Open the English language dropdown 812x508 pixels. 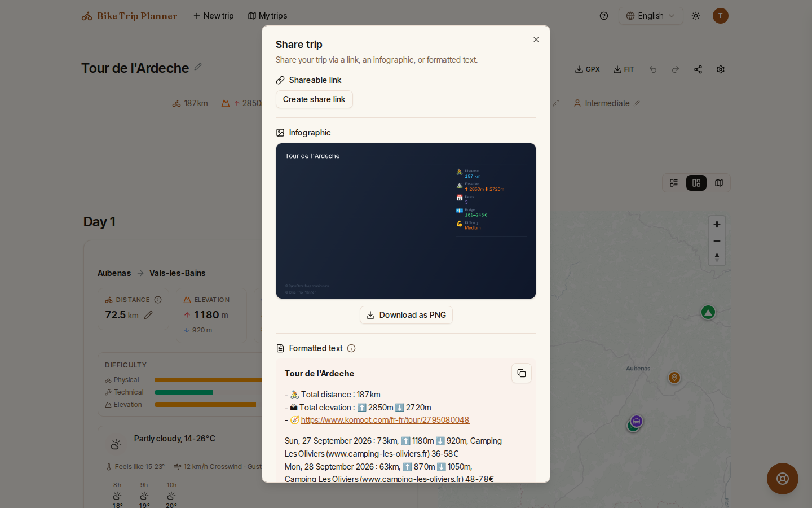tap(651, 16)
